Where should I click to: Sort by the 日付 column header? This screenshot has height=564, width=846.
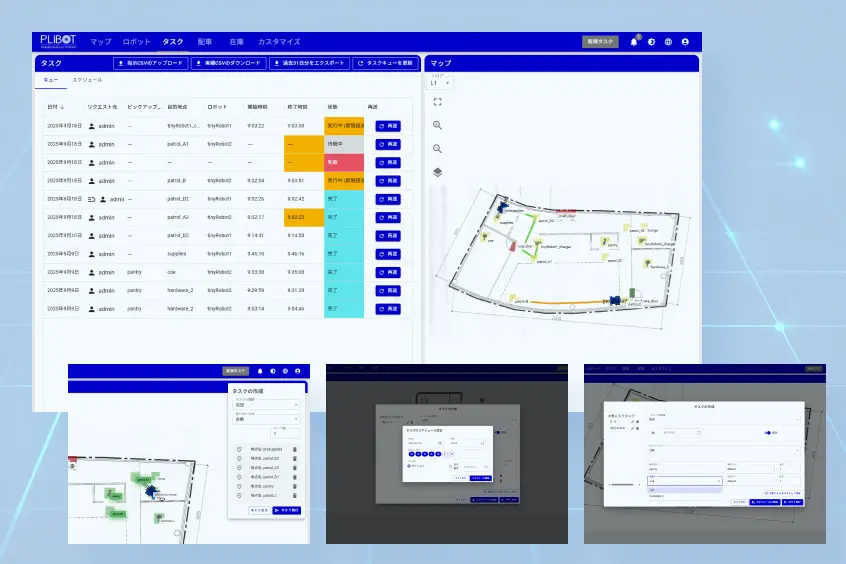pyautogui.click(x=55, y=105)
